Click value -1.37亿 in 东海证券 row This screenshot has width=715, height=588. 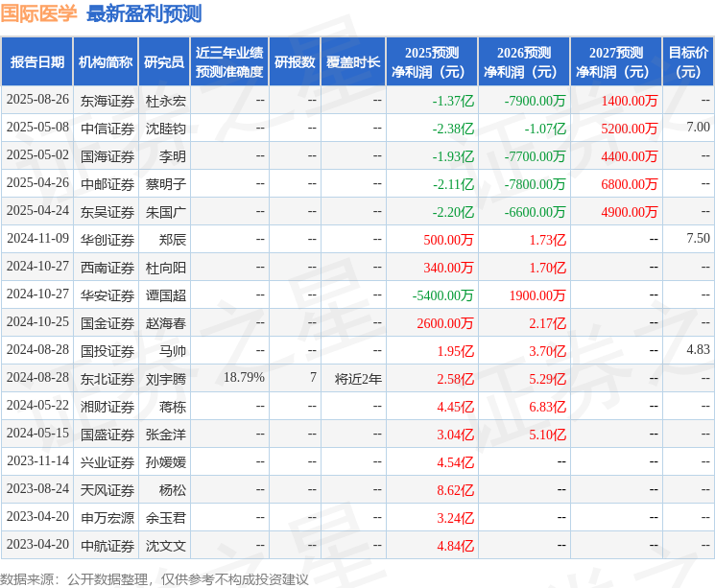click(x=453, y=101)
